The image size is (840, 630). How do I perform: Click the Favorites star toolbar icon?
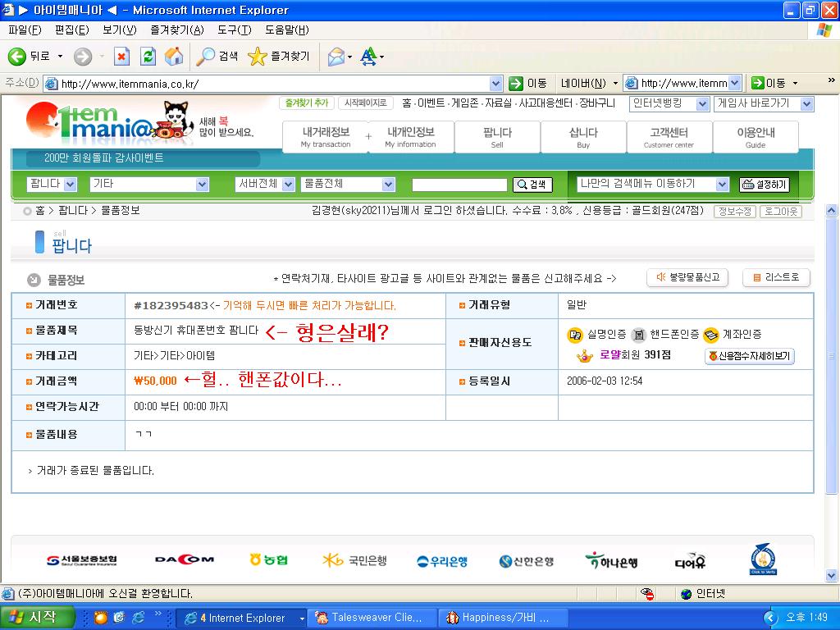pos(258,56)
